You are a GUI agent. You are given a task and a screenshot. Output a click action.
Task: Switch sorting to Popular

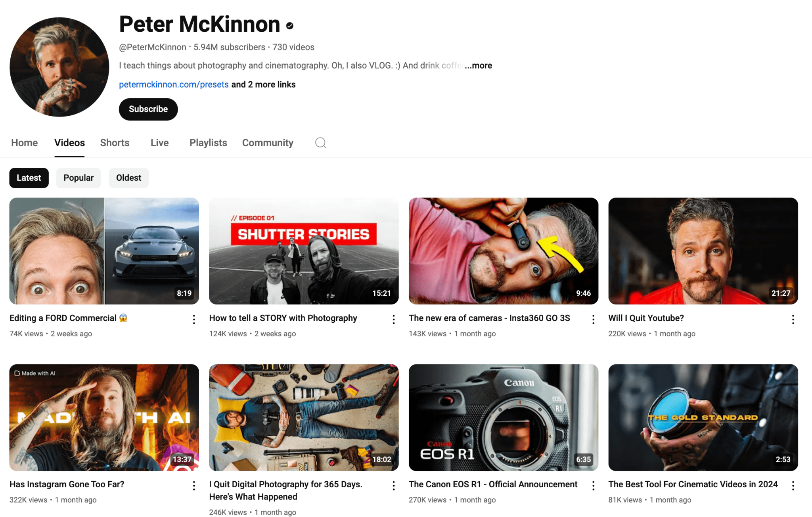point(78,178)
